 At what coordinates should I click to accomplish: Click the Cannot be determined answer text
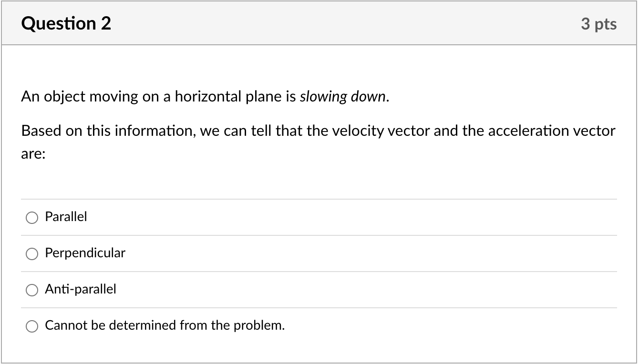pyautogui.click(x=165, y=325)
